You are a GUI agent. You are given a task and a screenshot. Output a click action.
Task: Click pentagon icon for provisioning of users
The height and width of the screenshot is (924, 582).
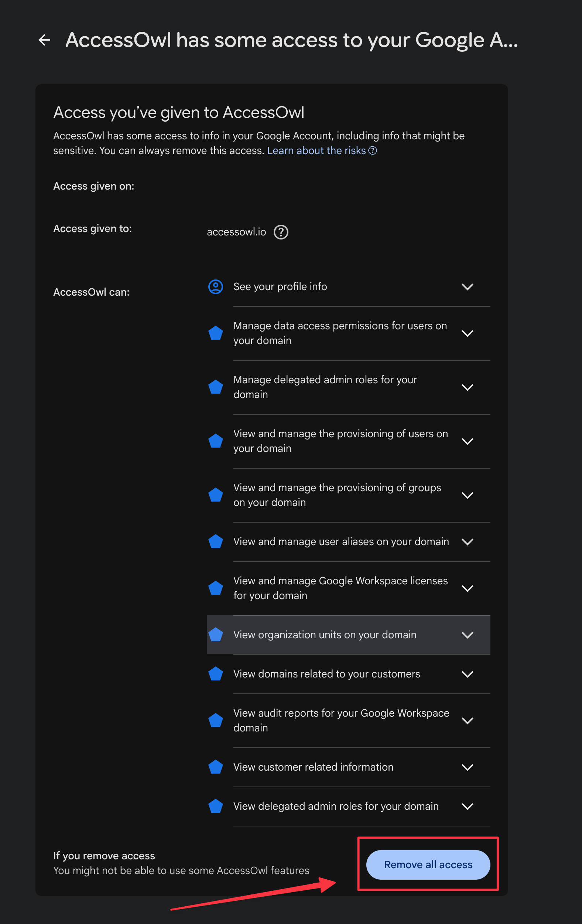(215, 441)
